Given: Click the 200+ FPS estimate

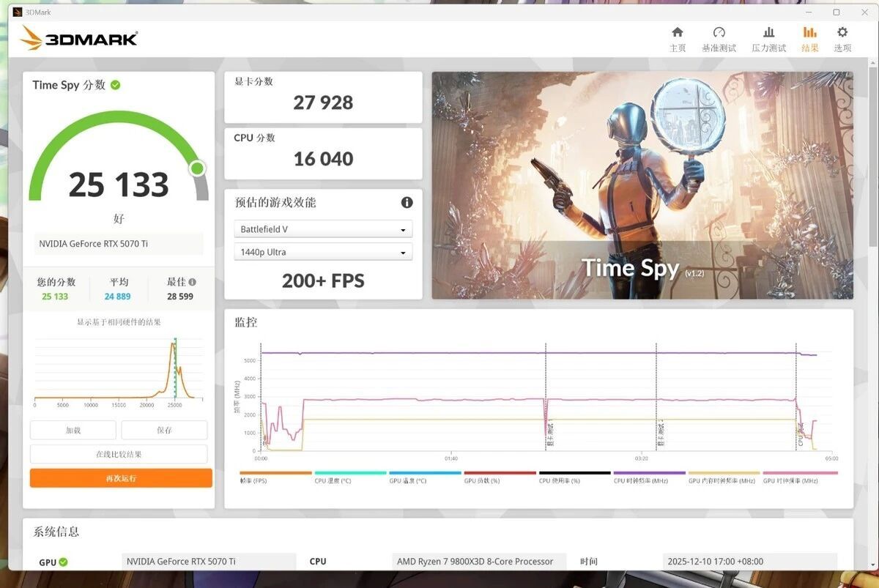Looking at the screenshot, I should (323, 280).
